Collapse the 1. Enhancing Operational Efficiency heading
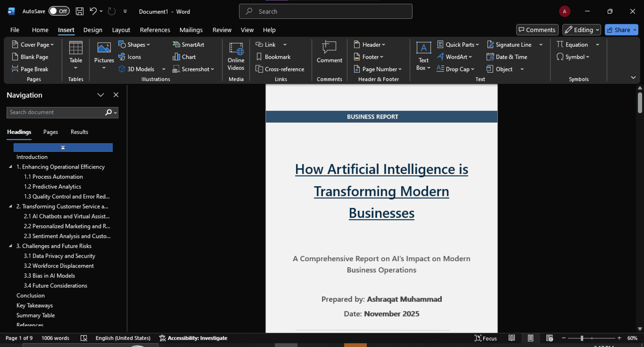This screenshot has width=644, height=347. pyautogui.click(x=10, y=167)
